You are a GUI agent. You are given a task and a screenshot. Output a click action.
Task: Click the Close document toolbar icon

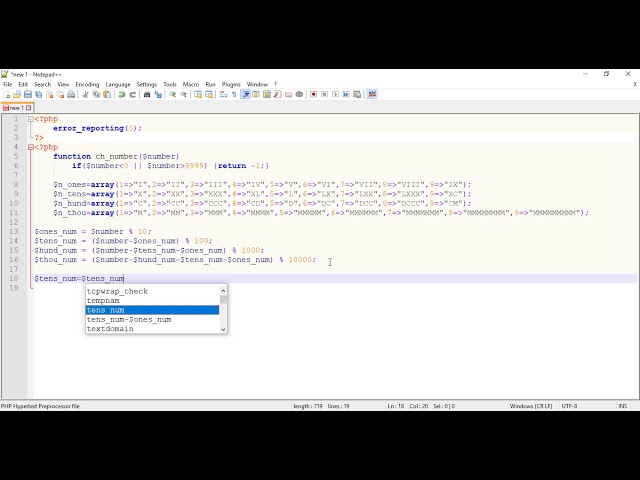[x=50, y=94]
